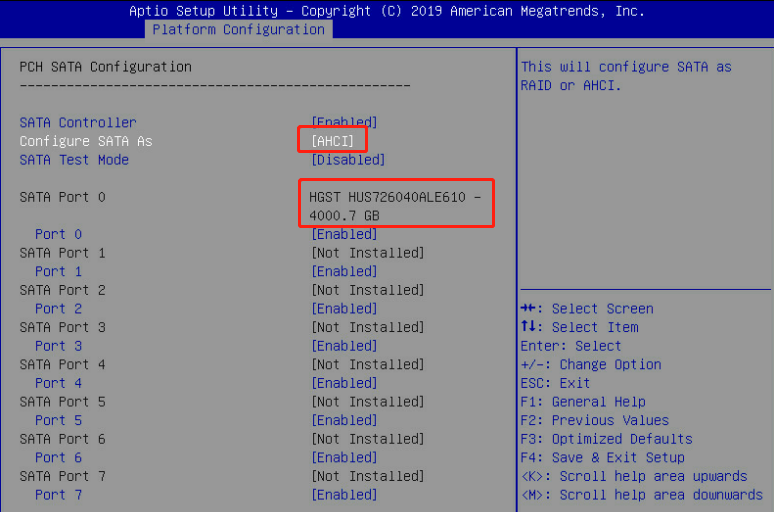
Task: Select the Port 5 menu item
Action: [x=58, y=420]
